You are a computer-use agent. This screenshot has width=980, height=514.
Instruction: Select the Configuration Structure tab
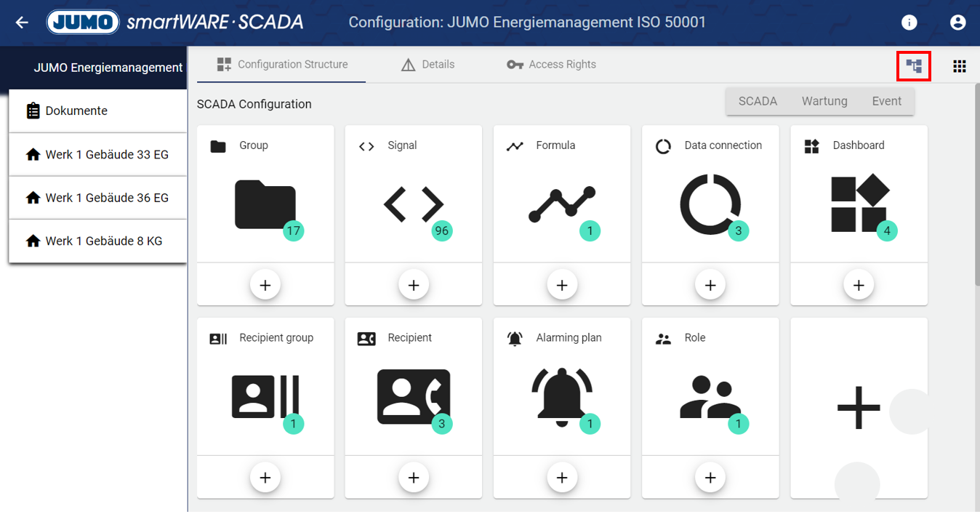[283, 65]
